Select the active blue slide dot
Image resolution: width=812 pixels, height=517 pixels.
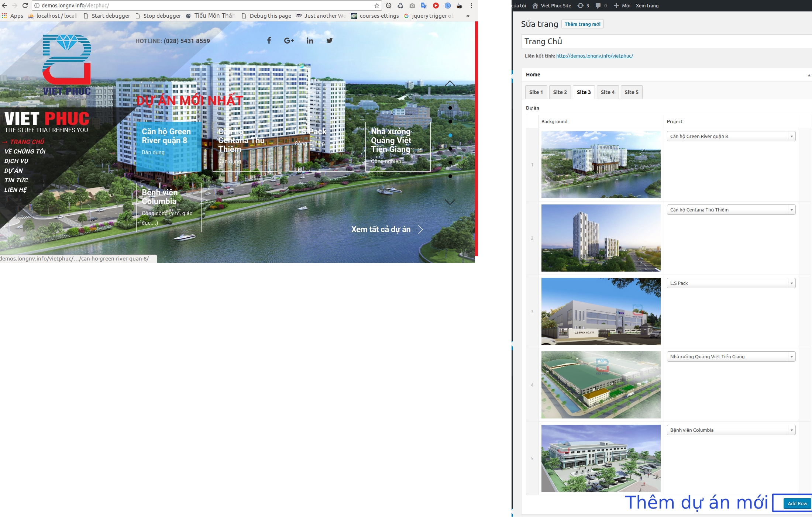[450, 135]
